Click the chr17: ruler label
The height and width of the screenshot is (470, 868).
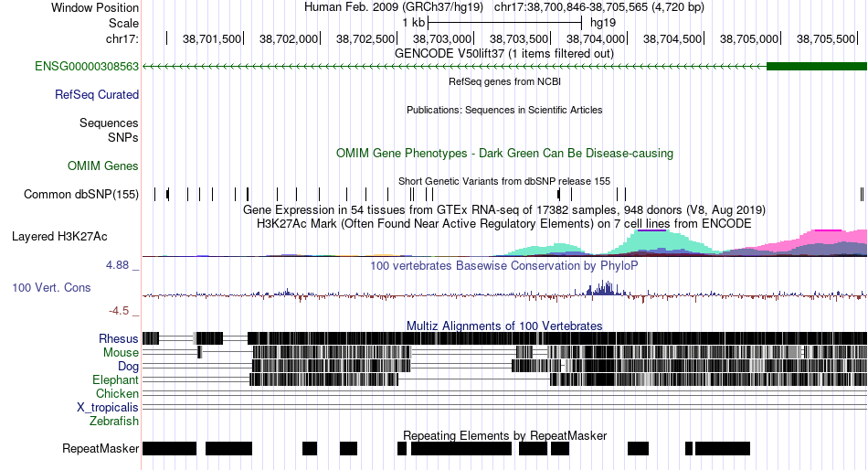click(122, 38)
